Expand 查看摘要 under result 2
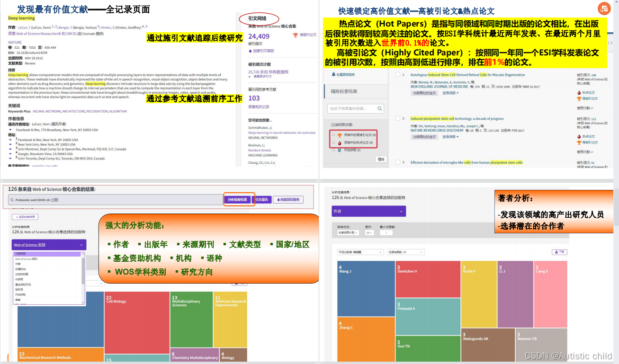Viewport: 619px width, 364px height. [x=450, y=137]
